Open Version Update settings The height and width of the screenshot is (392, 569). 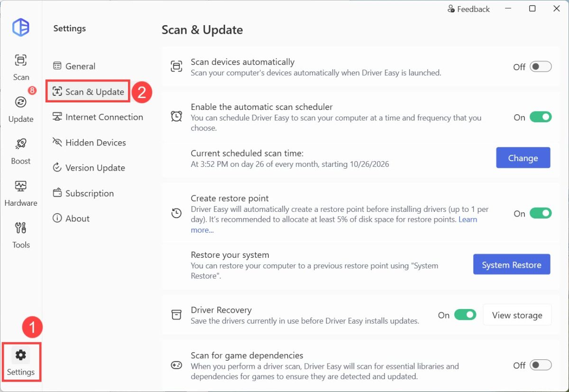pyautogui.click(x=89, y=168)
